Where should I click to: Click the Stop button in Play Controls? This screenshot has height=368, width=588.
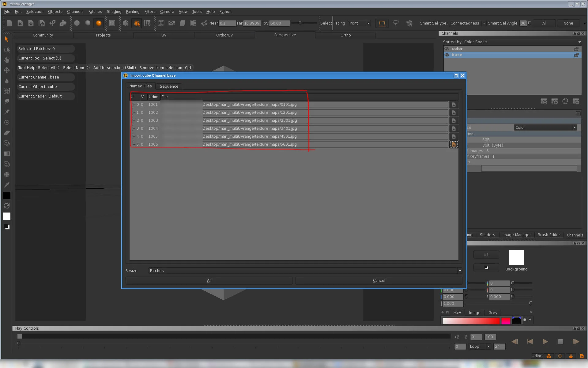tap(560, 342)
